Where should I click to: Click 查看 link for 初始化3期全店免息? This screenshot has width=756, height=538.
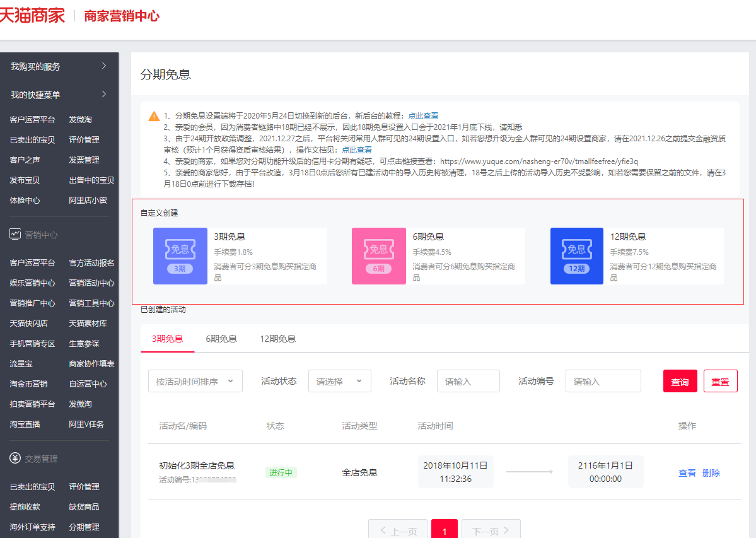pyautogui.click(x=687, y=473)
